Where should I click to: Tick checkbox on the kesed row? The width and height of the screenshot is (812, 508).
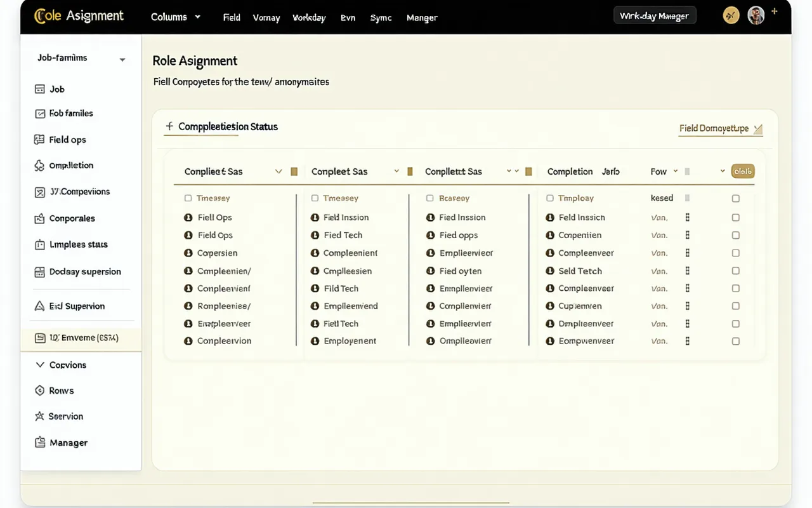click(x=736, y=198)
